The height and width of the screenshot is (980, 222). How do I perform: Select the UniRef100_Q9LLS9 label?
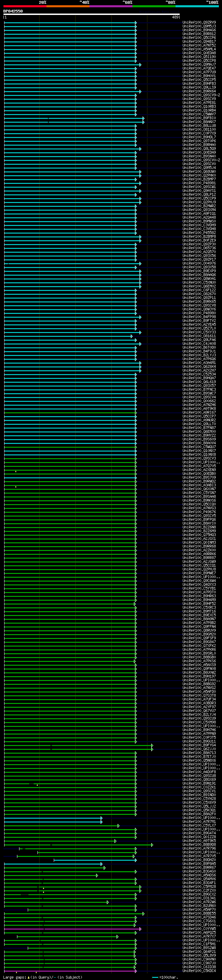pos(199,88)
